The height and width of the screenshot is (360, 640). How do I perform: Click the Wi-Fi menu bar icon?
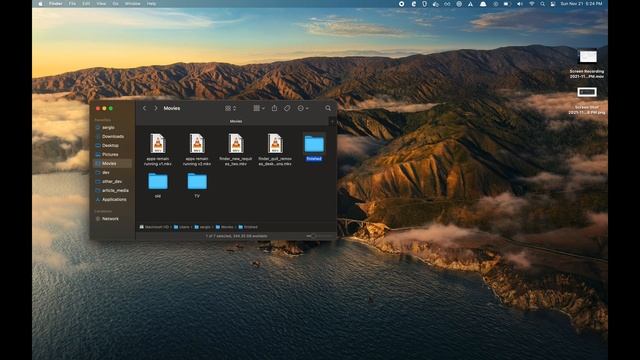531,4
